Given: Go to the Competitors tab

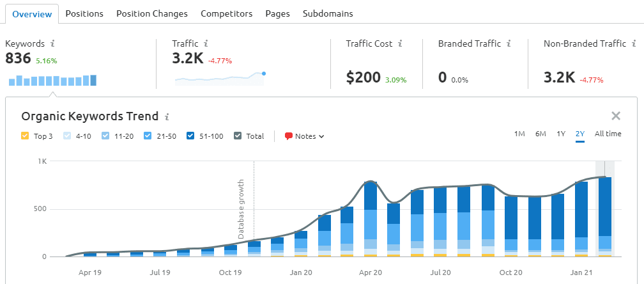Looking at the screenshot, I should point(227,13).
